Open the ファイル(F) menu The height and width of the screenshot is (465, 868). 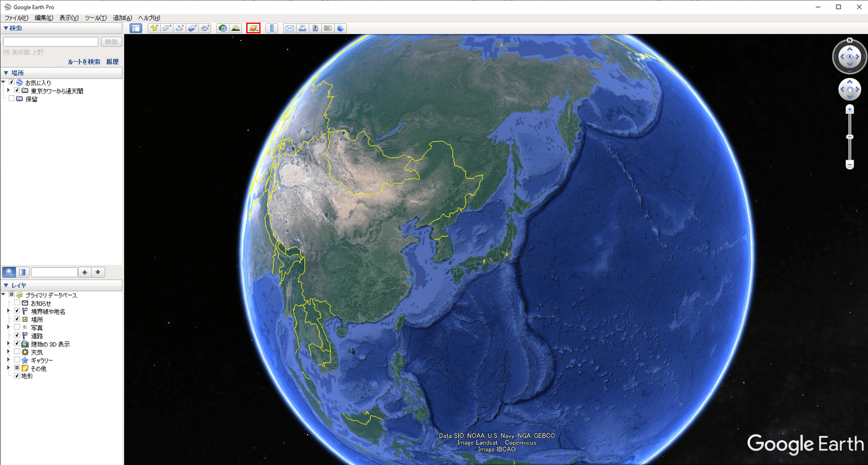(x=16, y=18)
